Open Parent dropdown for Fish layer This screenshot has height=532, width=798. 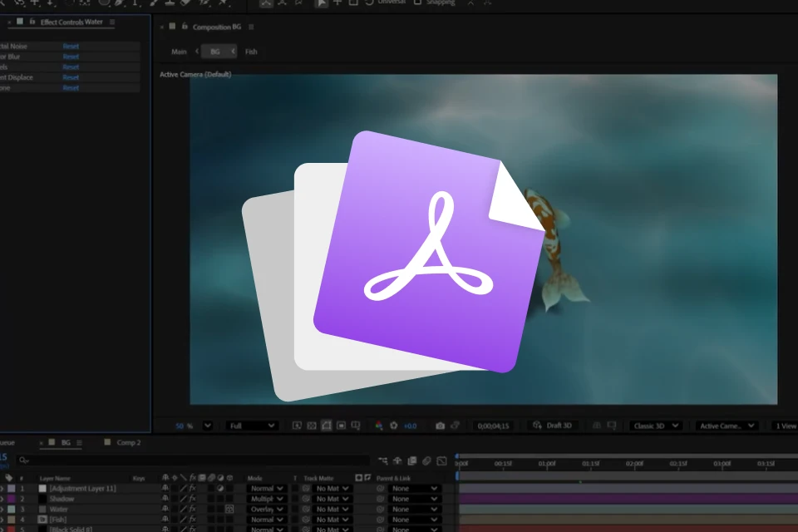tap(414, 520)
